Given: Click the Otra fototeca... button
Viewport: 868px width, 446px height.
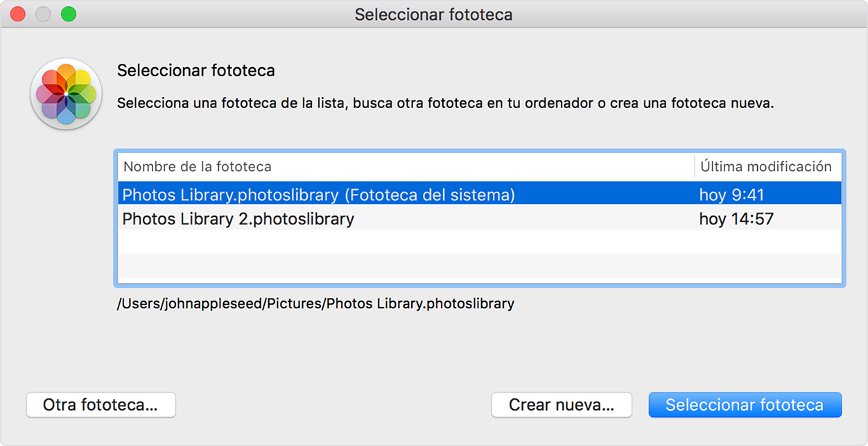Looking at the screenshot, I should coord(101,405).
